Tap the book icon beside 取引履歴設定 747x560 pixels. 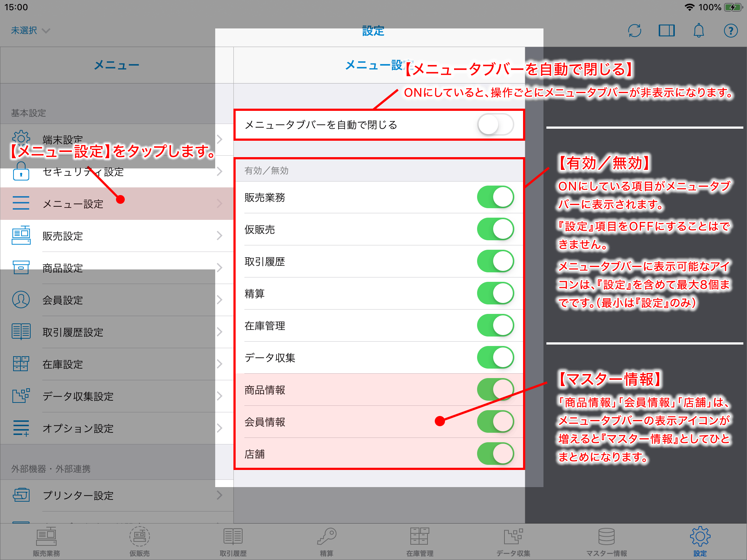[21, 331]
